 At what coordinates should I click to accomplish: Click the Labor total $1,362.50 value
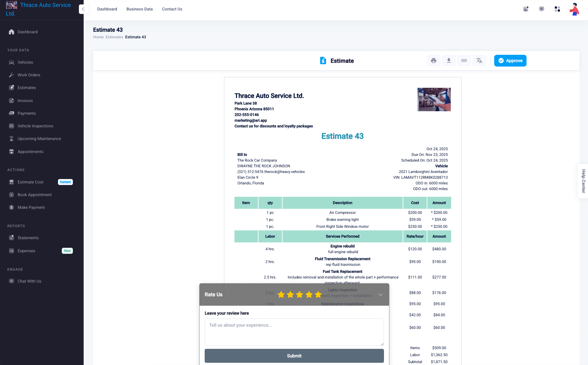[439, 355]
